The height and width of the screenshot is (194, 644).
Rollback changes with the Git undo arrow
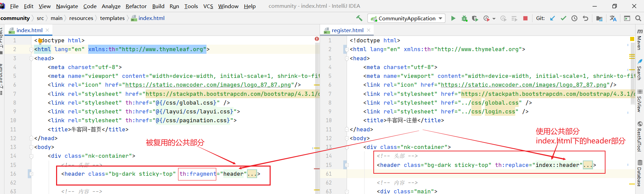[x=586, y=18]
